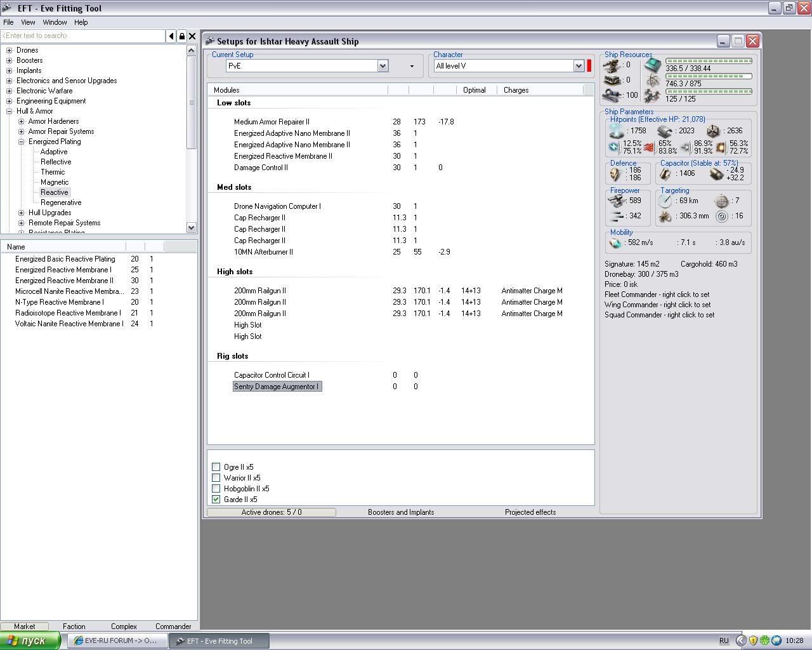
Task: Switch to EVE-RU FORUM taskbar window
Action: tap(117, 641)
